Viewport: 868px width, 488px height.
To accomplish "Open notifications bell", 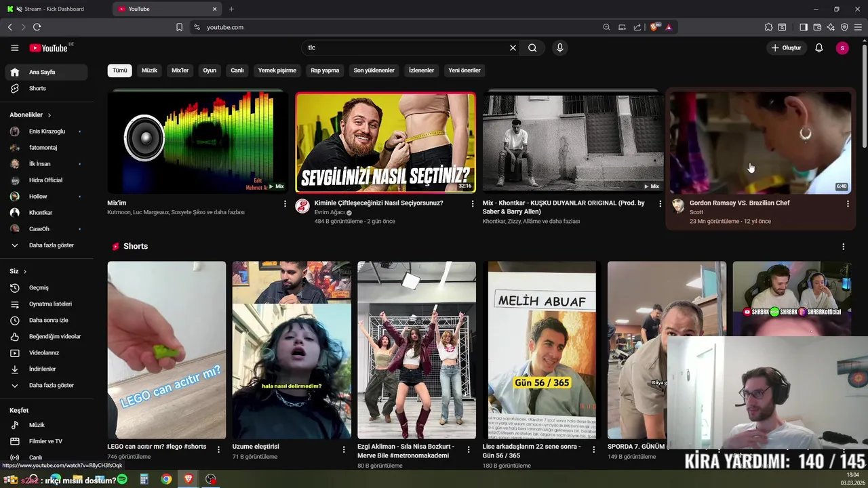I will pyautogui.click(x=818, y=47).
